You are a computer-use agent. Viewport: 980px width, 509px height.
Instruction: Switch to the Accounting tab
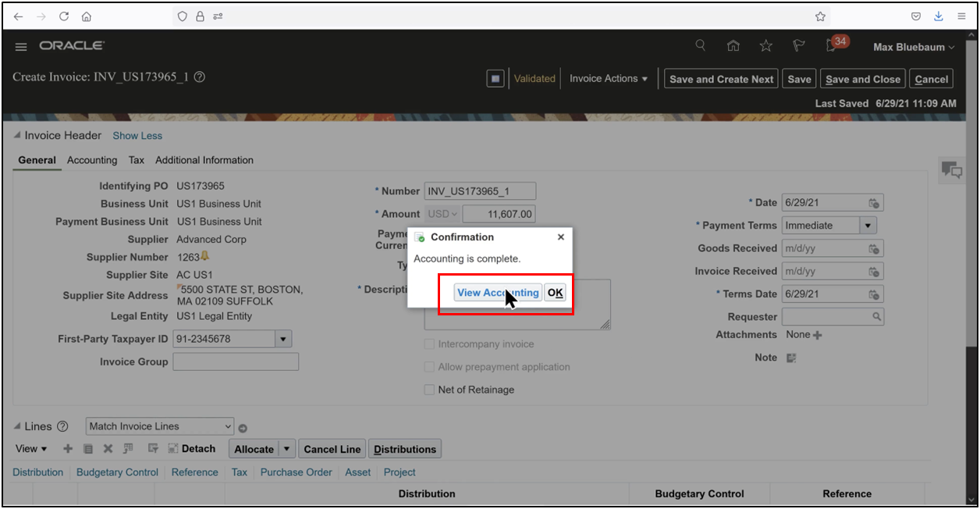[x=92, y=160]
